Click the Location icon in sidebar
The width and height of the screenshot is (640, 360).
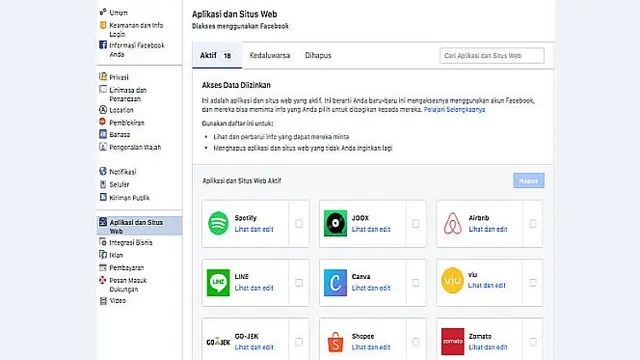click(x=103, y=109)
